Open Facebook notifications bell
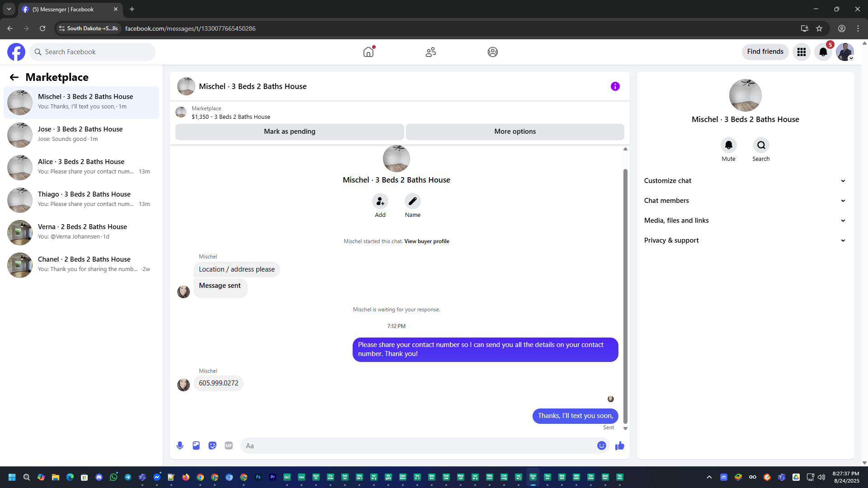 (x=823, y=52)
